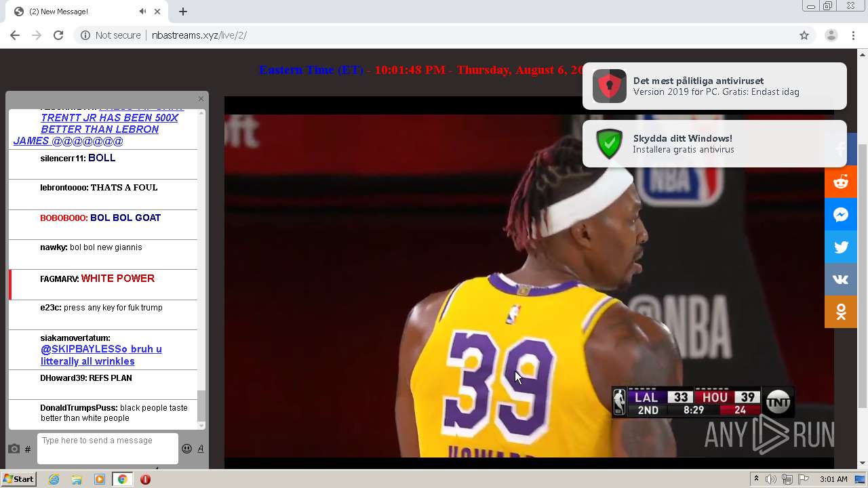Screen dimensions: 868x488
Task: Share via Facebook Messenger button
Action: coord(841,215)
